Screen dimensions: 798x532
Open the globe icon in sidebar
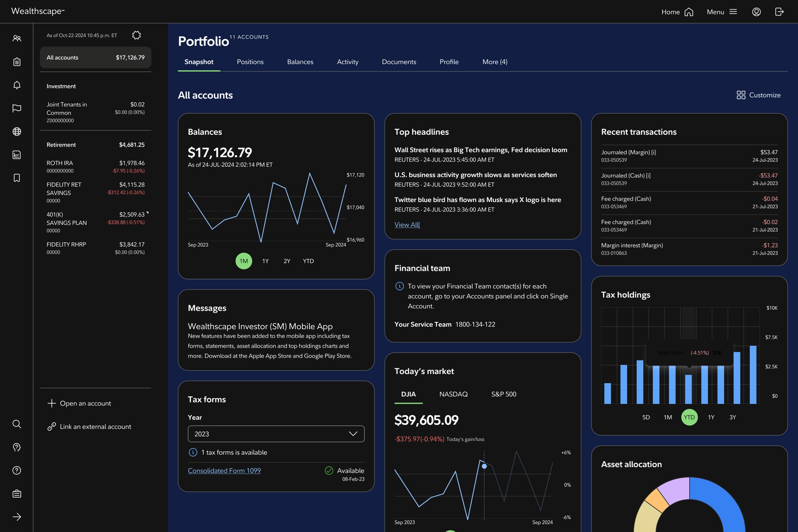coord(17,132)
